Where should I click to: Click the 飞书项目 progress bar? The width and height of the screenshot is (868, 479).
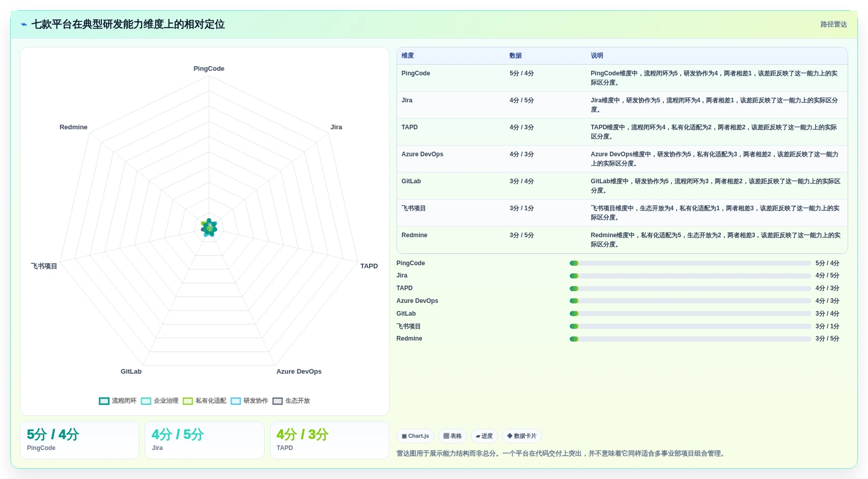pyautogui.click(x=690, y=326)
